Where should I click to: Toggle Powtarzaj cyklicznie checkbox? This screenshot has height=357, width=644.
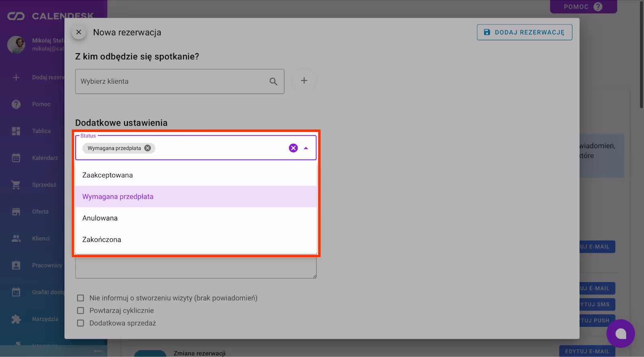click(80, 311)
